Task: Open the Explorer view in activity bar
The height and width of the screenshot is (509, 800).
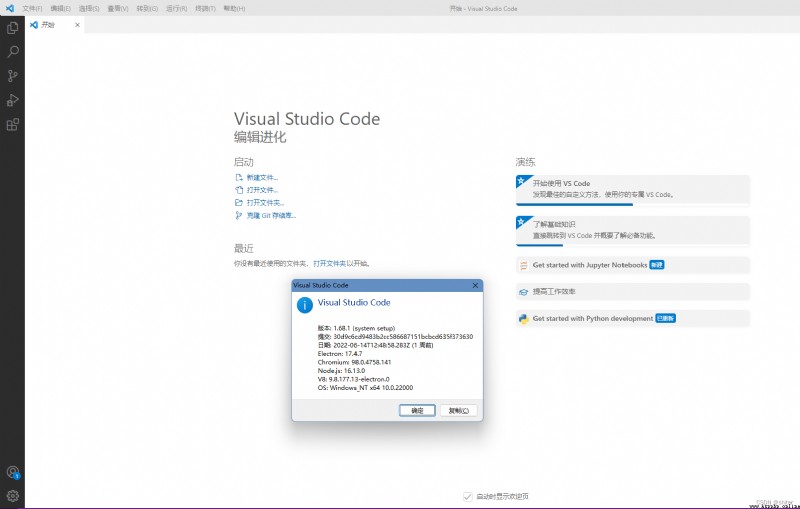Action: (13, 28)
